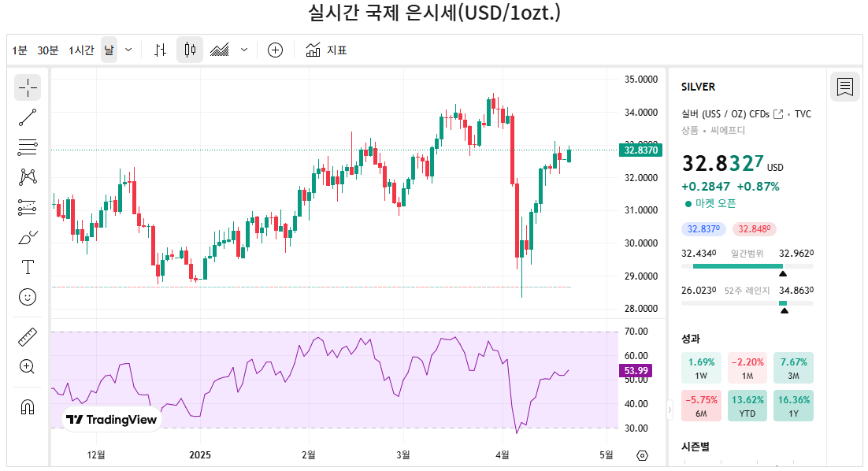Select the crosshair cursor tool

click(28, 87)
